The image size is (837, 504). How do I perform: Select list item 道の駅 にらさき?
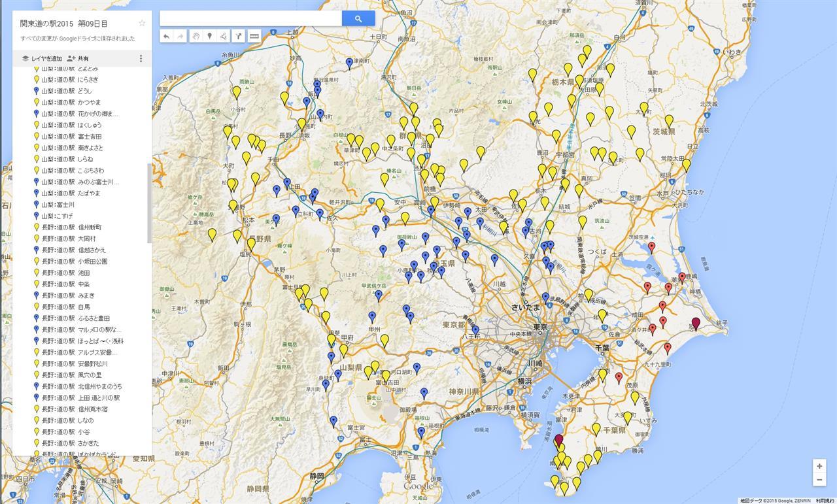(x=70, y=80)
